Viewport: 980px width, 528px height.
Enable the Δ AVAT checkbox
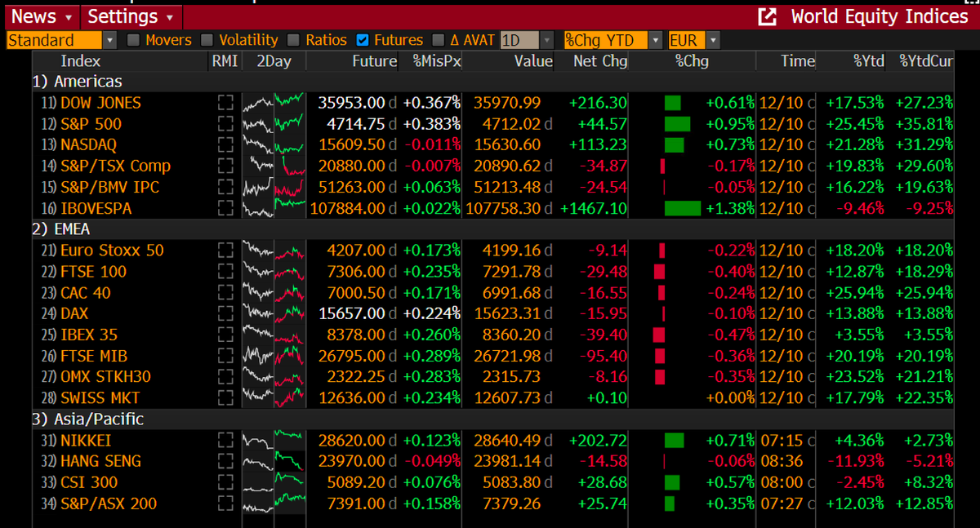(438, 40)
